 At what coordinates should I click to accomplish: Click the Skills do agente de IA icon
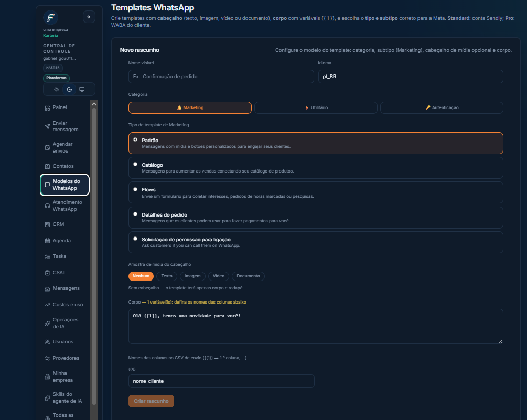coord(47,398)
